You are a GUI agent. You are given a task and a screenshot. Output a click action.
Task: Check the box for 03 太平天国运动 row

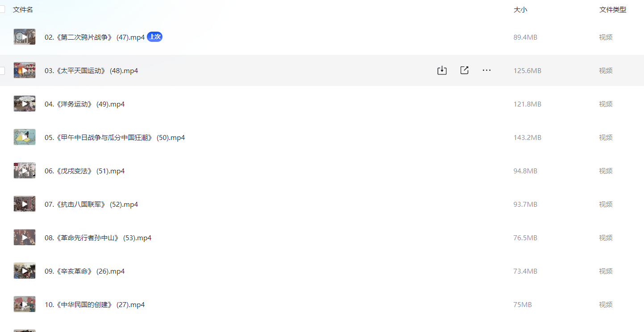pos(2,70)
